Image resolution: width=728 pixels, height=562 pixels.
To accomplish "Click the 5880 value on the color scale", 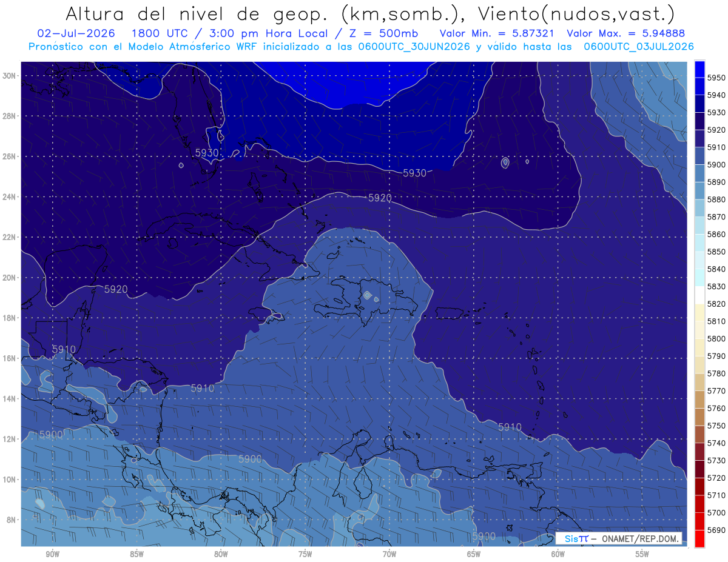I will [716, 199].
